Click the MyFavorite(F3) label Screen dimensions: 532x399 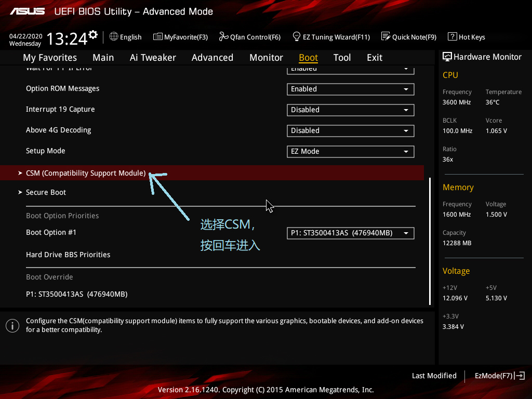point(186,37)
